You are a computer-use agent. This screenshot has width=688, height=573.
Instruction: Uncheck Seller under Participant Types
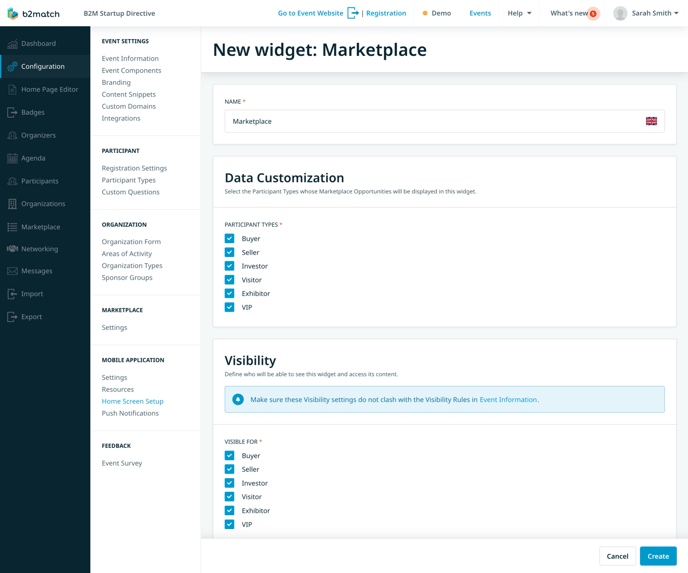coord(229,252)
